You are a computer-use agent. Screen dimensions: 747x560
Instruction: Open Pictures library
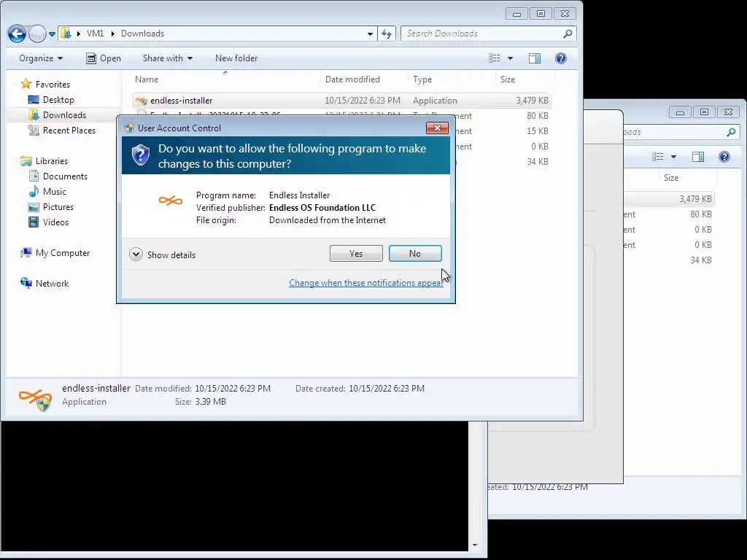51,206
